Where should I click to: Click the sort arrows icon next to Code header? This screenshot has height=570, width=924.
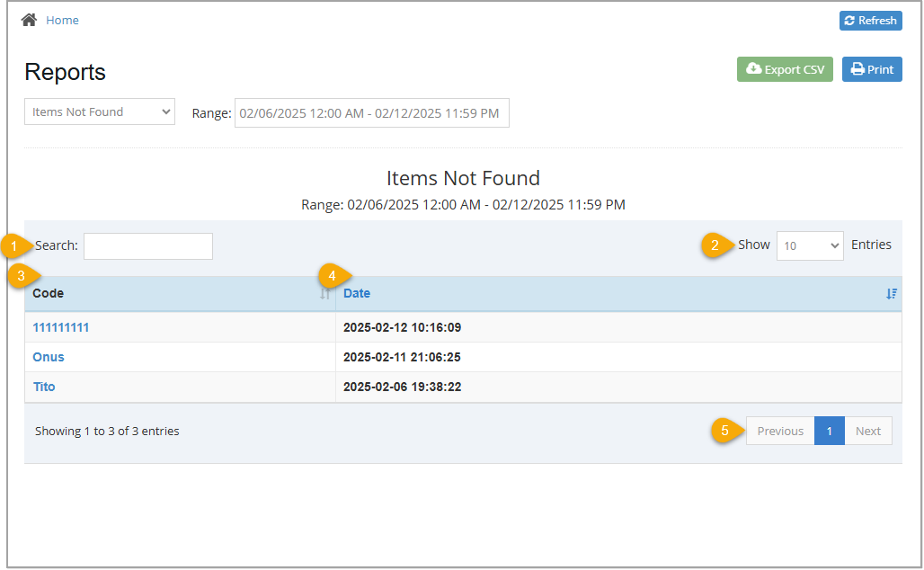(x=326, y=293)
